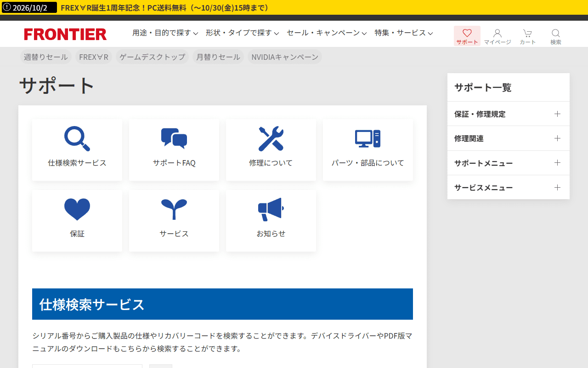Open マイページ user account icon

coord(498,36)
